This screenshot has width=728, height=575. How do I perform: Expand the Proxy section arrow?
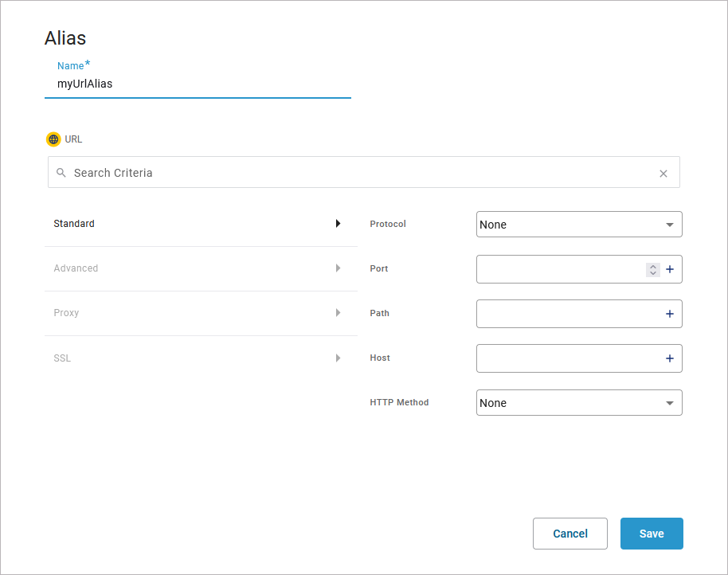338,313
